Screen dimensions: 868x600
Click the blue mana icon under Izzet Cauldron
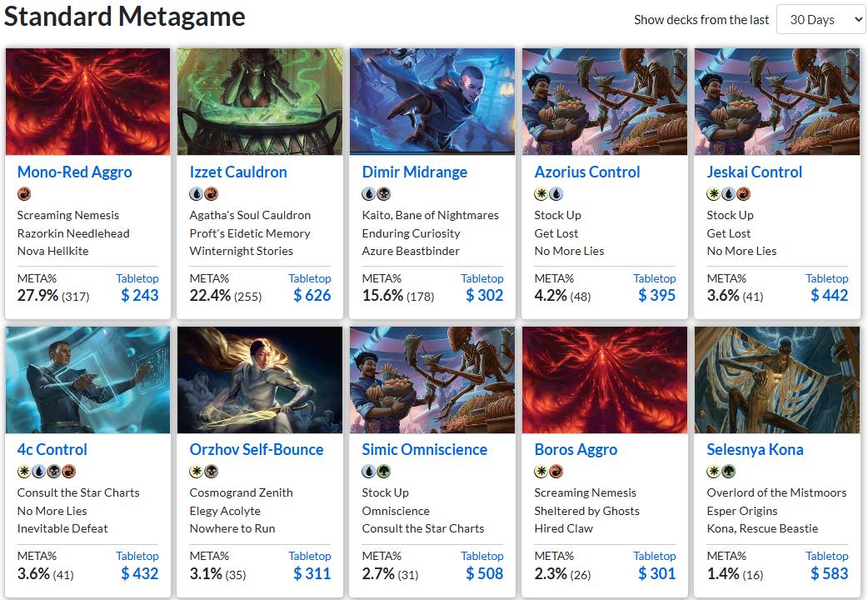(x=196, y=194)
